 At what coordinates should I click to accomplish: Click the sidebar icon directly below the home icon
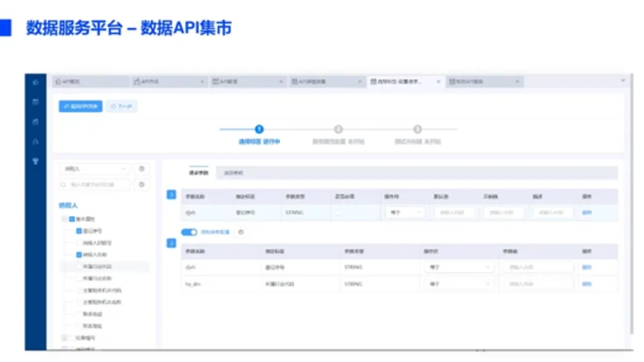click(x=36, y=101)
